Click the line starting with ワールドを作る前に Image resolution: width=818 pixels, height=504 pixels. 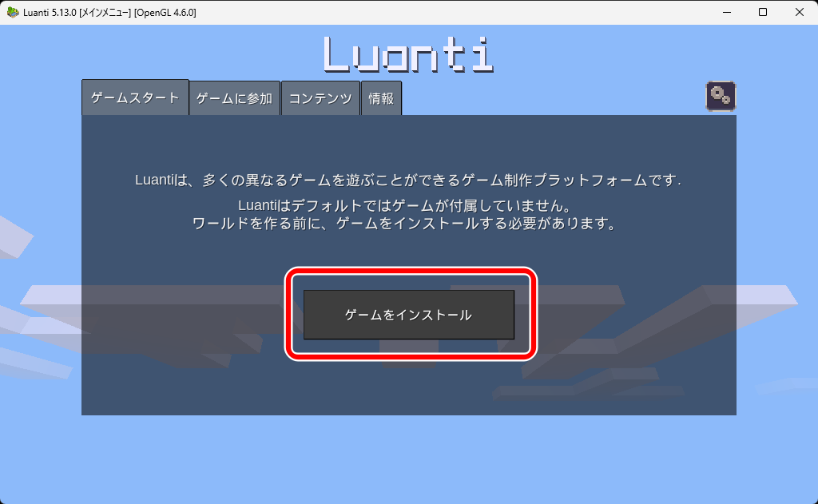coord(408,224)
